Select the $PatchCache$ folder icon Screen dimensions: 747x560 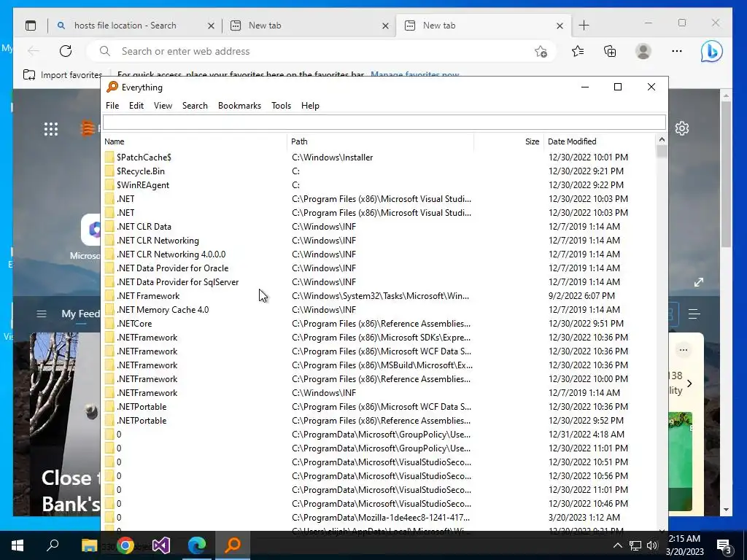pos(109,157)
